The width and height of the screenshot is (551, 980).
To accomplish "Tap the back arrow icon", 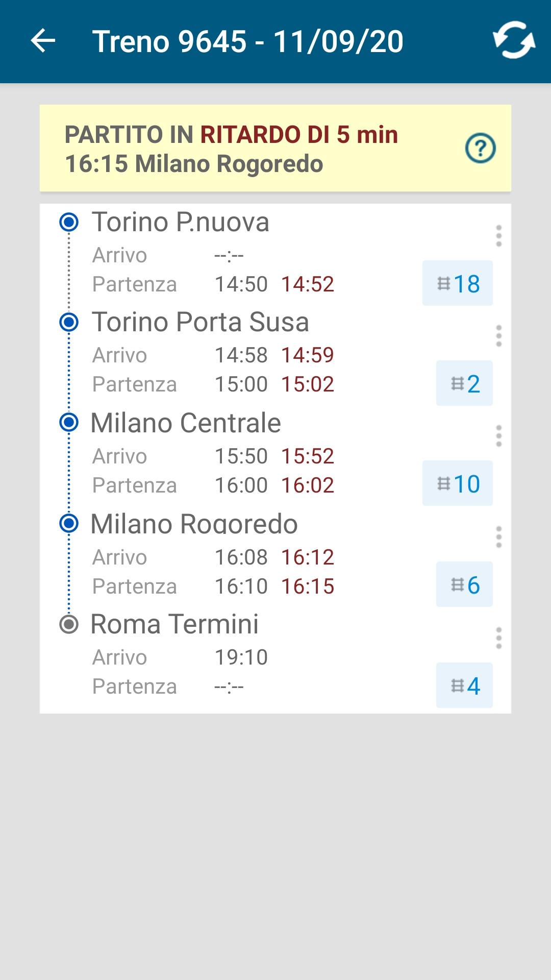I will 43,41.
